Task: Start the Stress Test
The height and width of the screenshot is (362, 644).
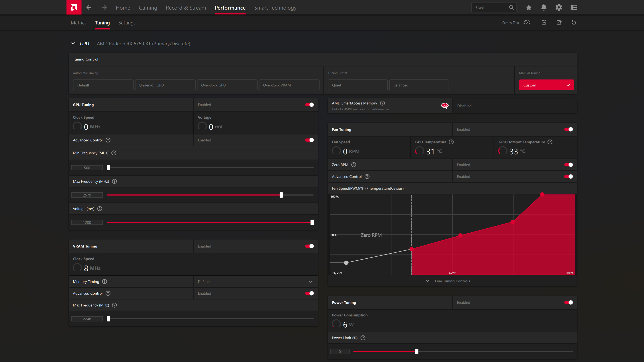Action: coord(516,23)
